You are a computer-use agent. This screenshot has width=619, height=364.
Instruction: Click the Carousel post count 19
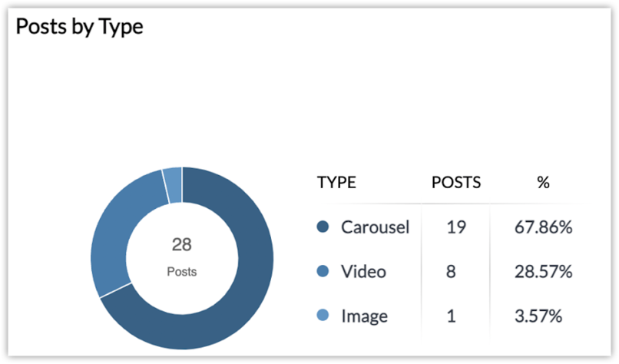(x=456, y=227)
